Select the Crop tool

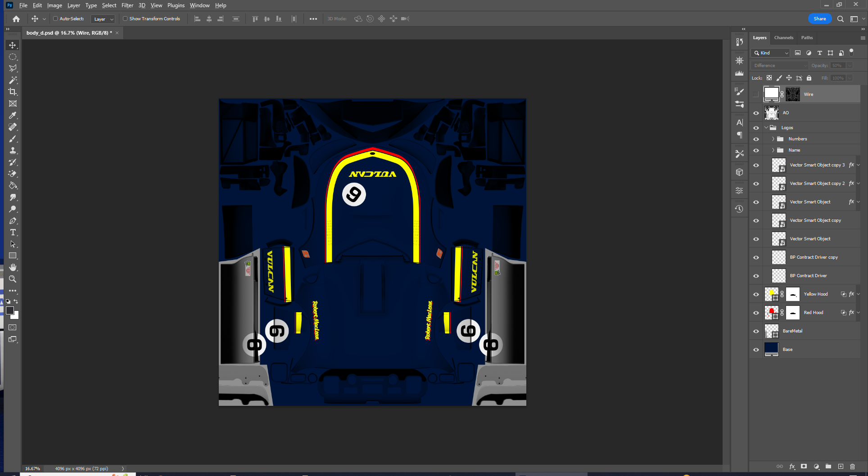pos(13,92)
